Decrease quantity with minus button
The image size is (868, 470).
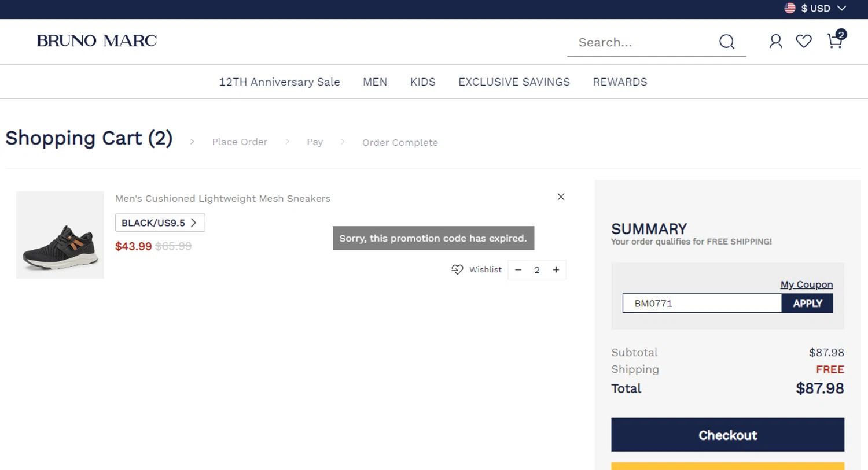point(518,269)
